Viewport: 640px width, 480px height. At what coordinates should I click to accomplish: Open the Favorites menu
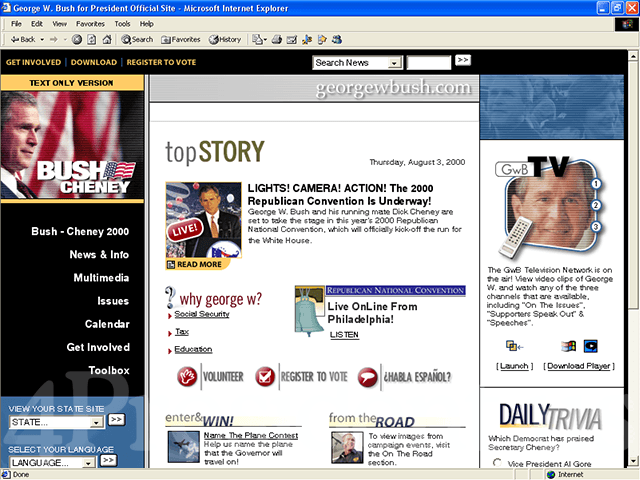click(90, 24)
